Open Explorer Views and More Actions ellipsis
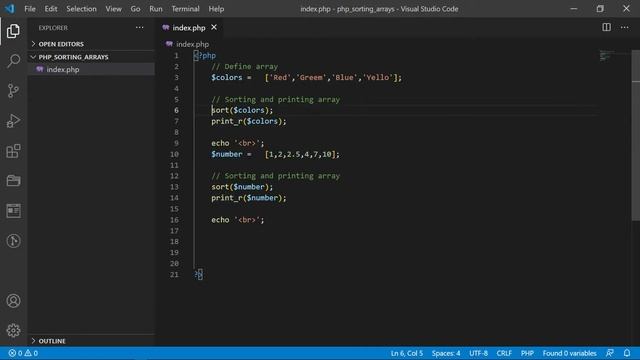Screen dimensions: 640x360 point(140,27)
